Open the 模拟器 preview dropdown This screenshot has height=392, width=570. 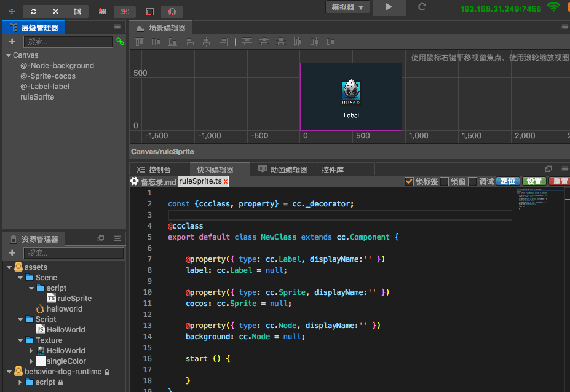point(347,7)
